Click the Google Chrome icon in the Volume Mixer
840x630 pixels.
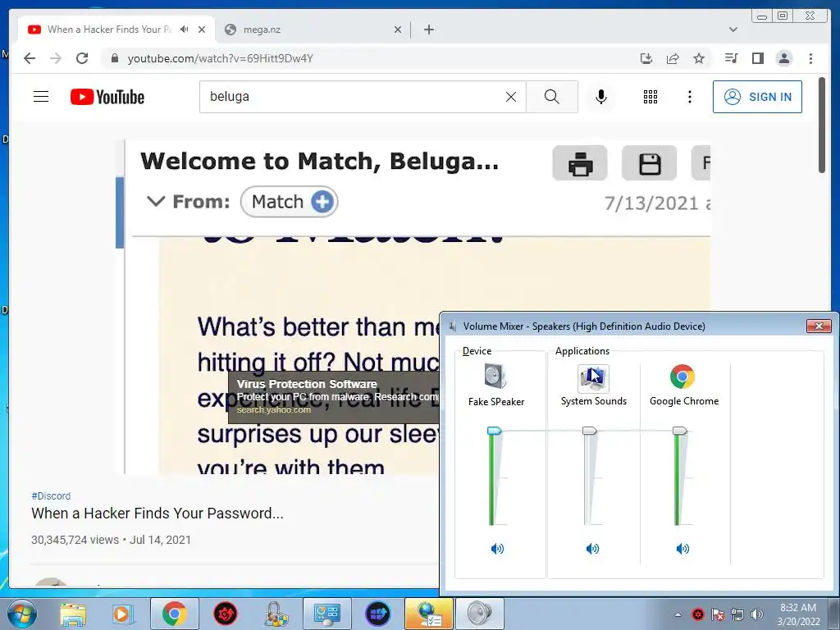[682, 377]
